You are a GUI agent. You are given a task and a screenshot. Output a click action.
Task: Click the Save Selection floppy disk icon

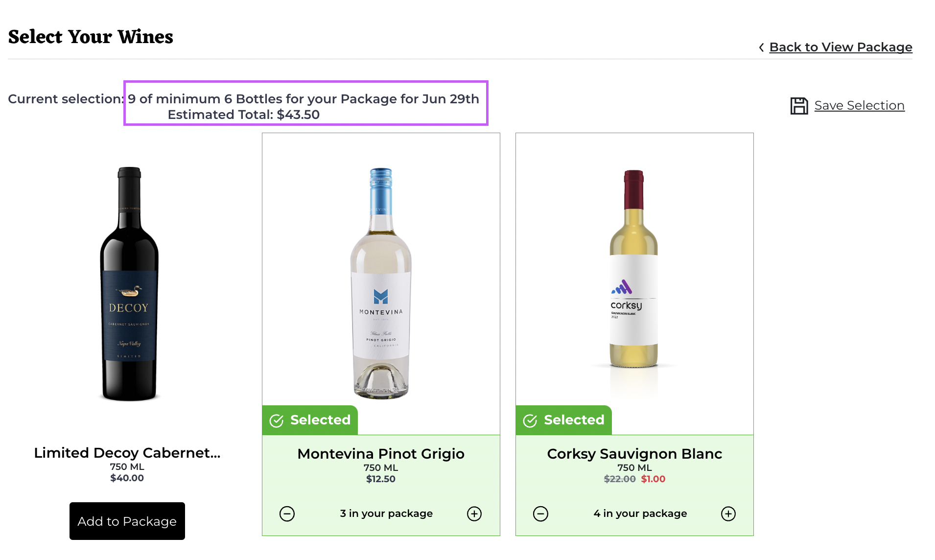point(799,106)
